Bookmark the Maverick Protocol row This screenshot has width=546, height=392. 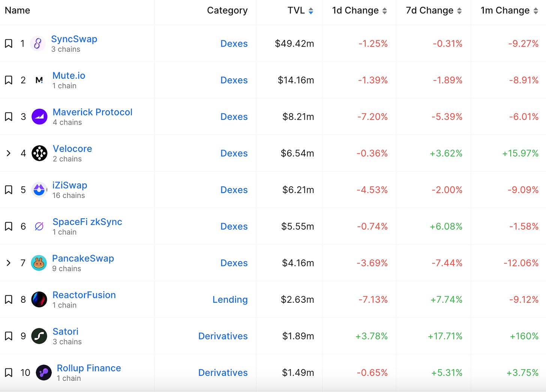[x=9, y=117]
